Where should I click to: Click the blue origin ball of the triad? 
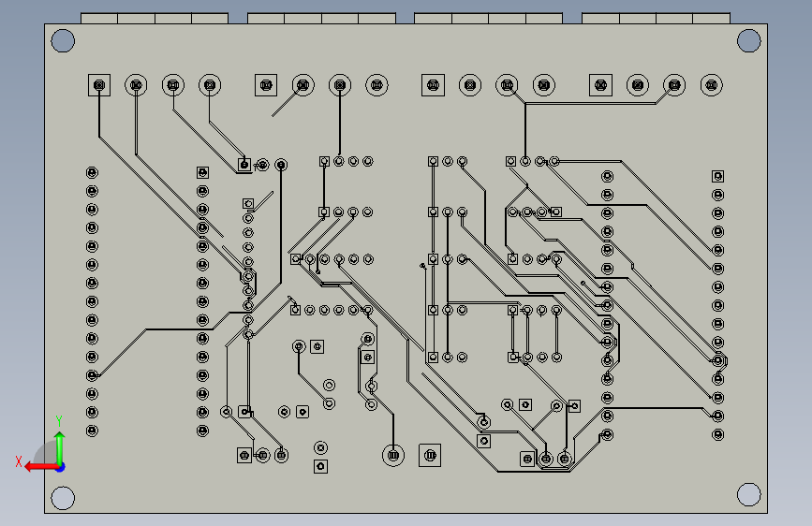(x=61, y=467)
